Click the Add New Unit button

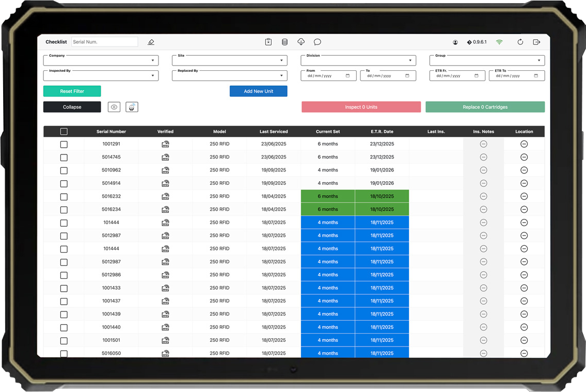[258, 91]
